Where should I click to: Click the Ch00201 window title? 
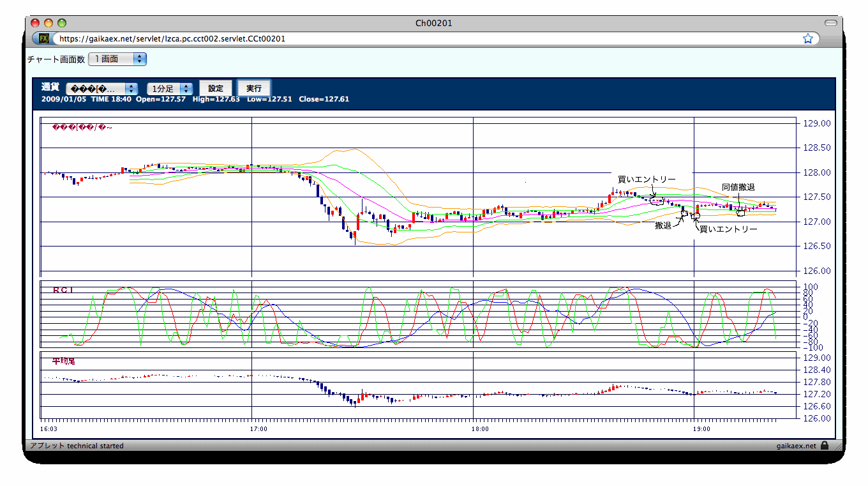(x=434, y=23)
